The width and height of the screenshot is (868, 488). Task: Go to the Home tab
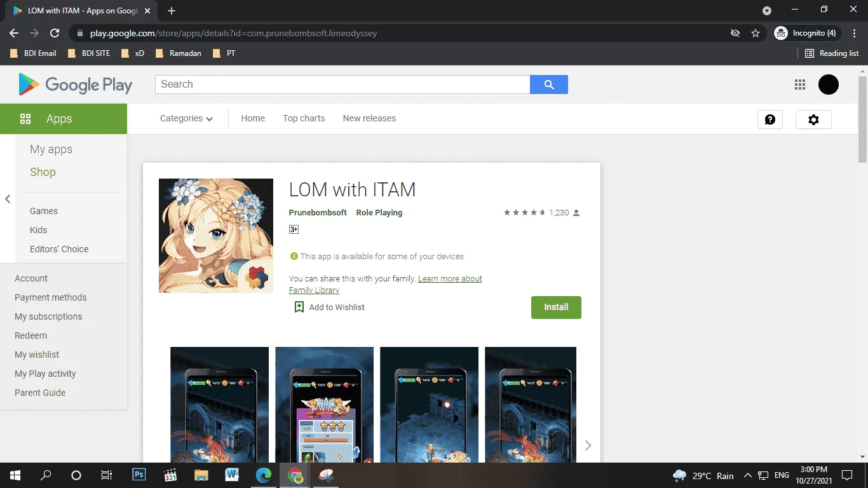(x=253, y=118)
